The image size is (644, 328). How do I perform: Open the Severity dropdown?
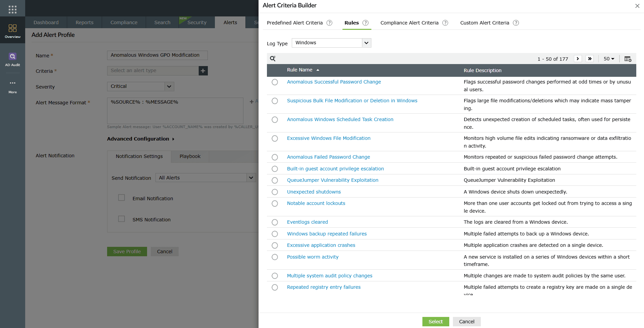coord(169,87)
